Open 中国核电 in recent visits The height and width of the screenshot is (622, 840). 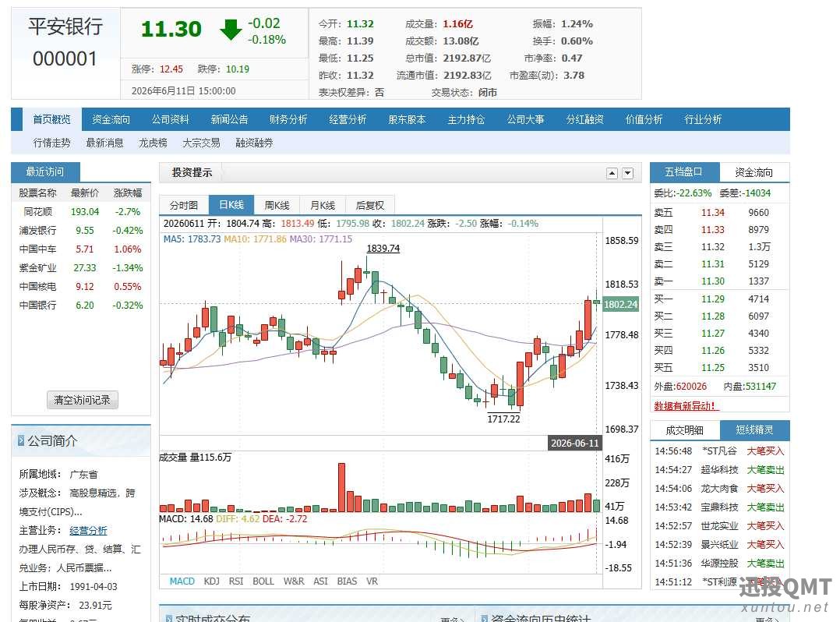(37, 287)
